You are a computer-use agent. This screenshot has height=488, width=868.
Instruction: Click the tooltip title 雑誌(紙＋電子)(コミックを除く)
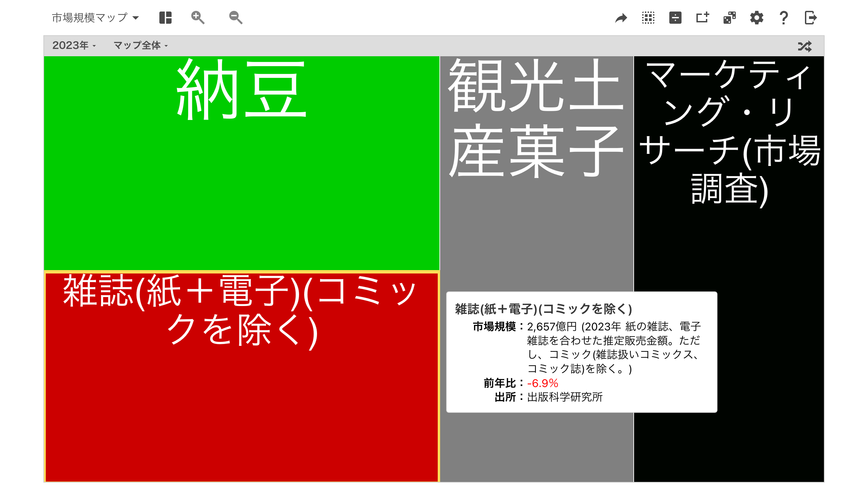544,309
